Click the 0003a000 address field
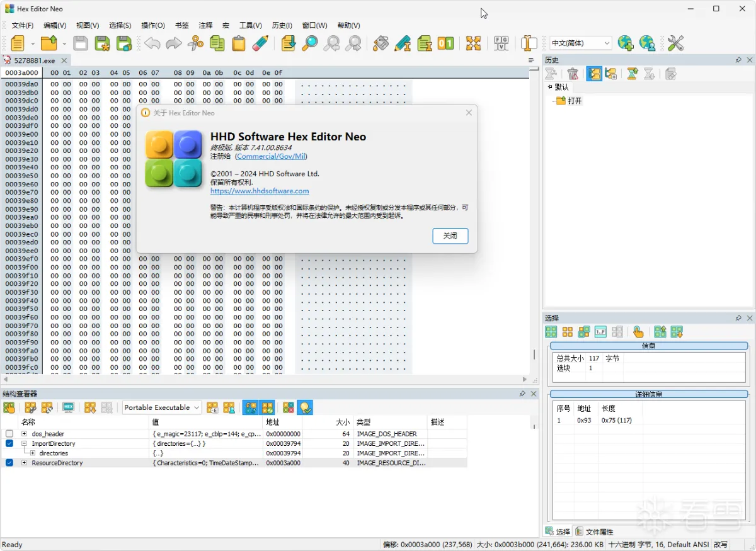Screen dimensions: 756x551 (22, 72)
